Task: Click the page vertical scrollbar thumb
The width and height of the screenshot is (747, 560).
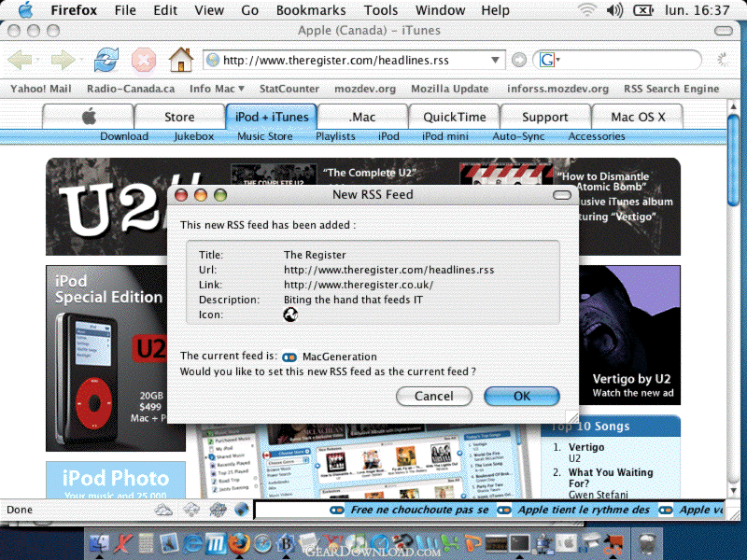Action: 733,160
